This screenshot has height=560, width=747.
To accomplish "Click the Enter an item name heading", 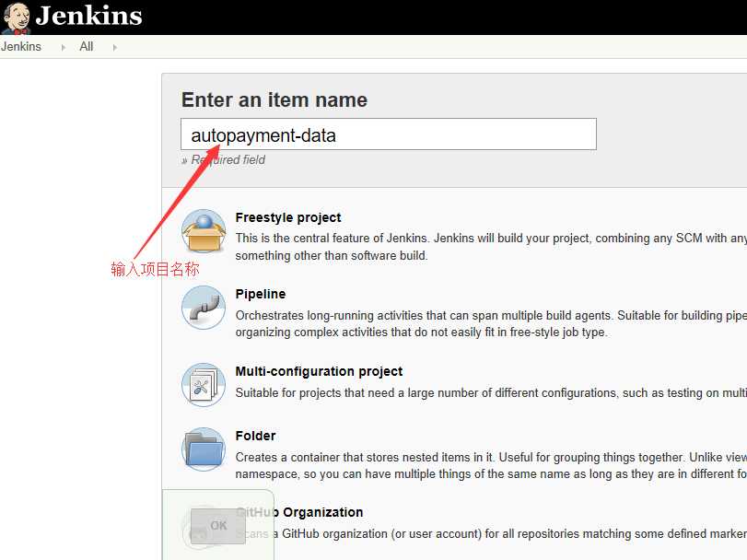I will (x=274, y=100).
